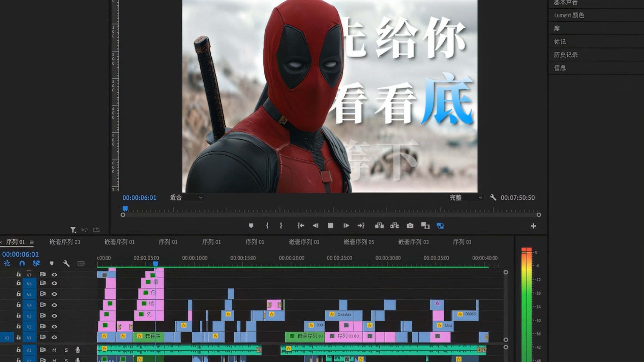This screenshot has width=644, height=362.
Task: Open the 序列 01 panel menu
Action: point(32,242)
